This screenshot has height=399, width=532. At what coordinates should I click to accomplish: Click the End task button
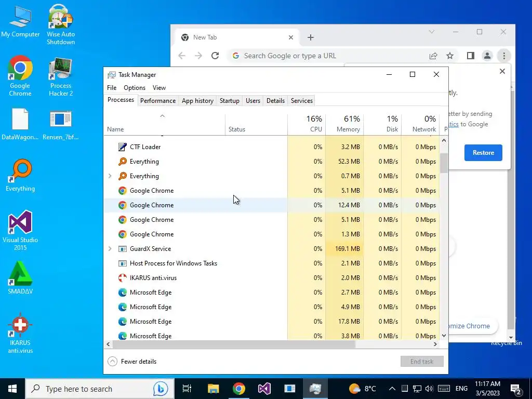[422, 362]
